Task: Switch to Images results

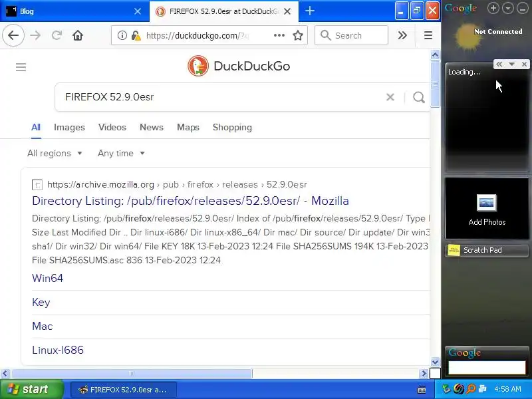Action: click(x=69, y=127)
